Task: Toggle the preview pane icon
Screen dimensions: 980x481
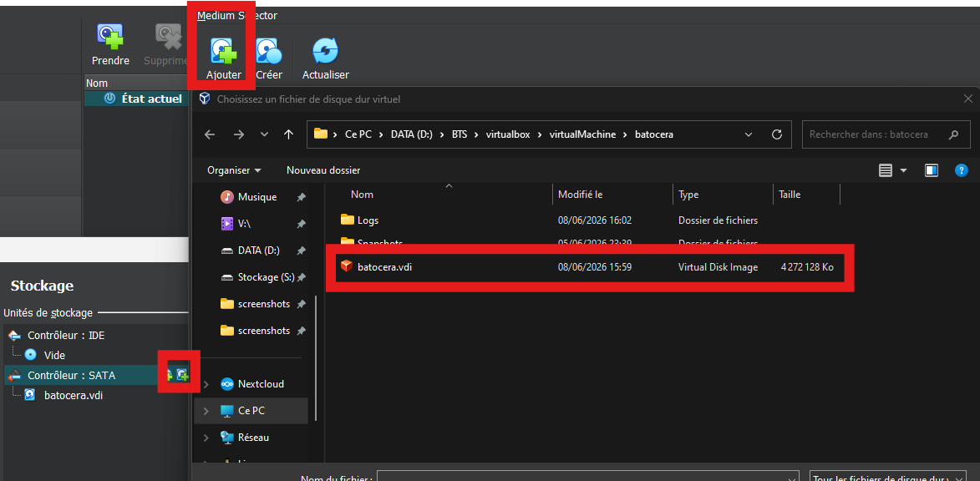Action: pyautogui.click(x=932, y=170)
